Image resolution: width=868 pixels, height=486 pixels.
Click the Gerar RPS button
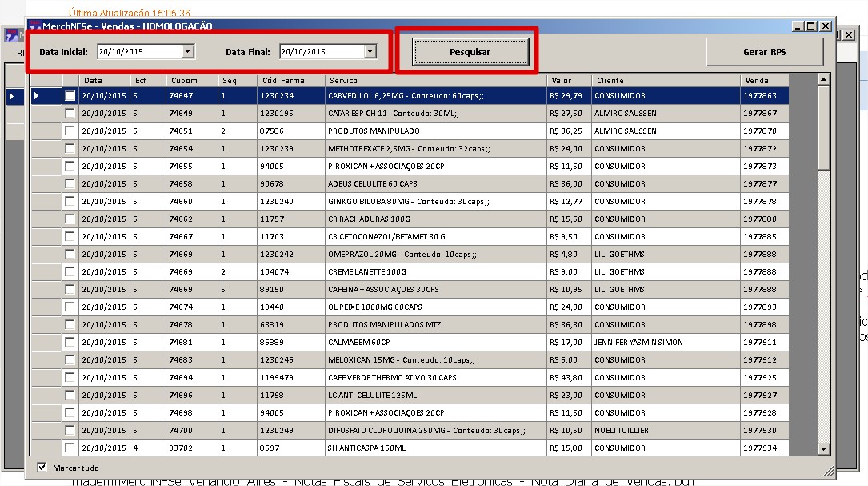click(x=764, y=52)
